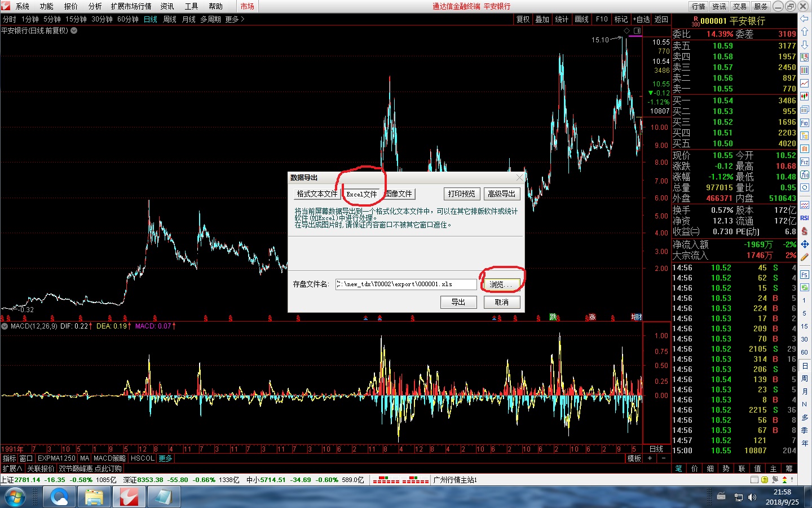This screenshot has width=812, height=508.
Task: Select the 格式文本文件 export tab
Action: tap(317, 194)
